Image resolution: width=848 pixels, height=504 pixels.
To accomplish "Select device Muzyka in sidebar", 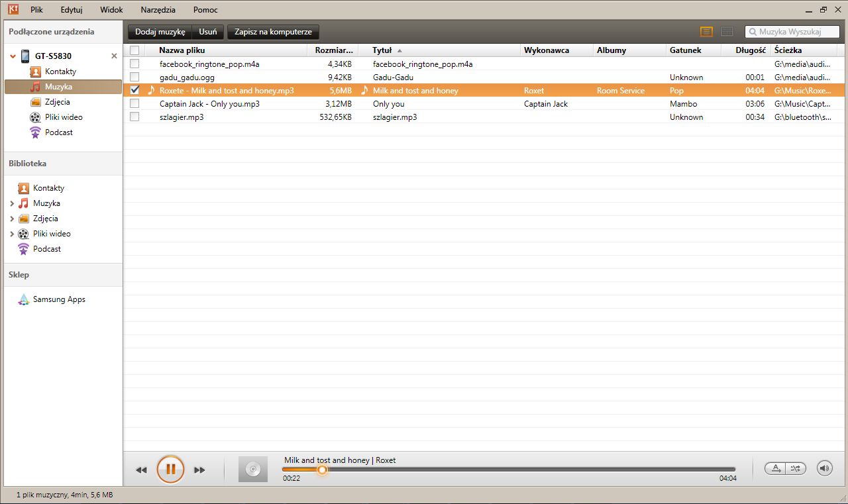I will [63, 87].
